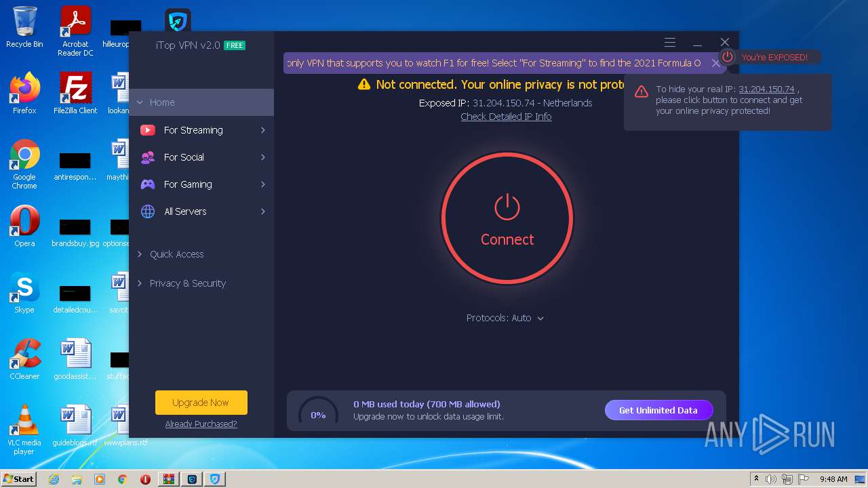Open the CCleaner desktop shortcut
This screenshot has height=488, width=868.
(x=24, y=359)
